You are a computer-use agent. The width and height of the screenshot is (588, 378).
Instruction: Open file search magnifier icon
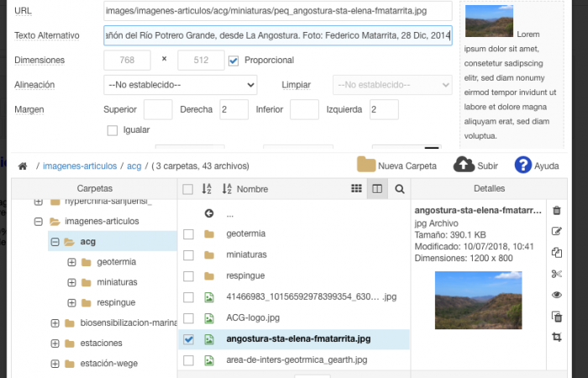tap(400, 189)
